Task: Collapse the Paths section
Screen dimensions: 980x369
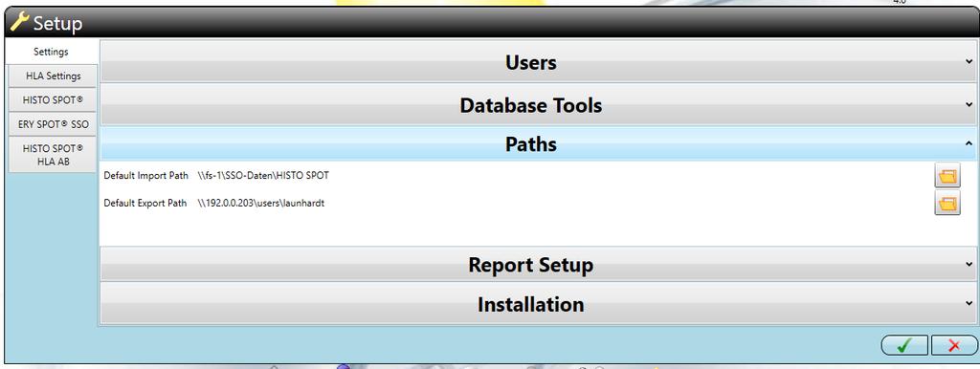Action: (538, 143)
